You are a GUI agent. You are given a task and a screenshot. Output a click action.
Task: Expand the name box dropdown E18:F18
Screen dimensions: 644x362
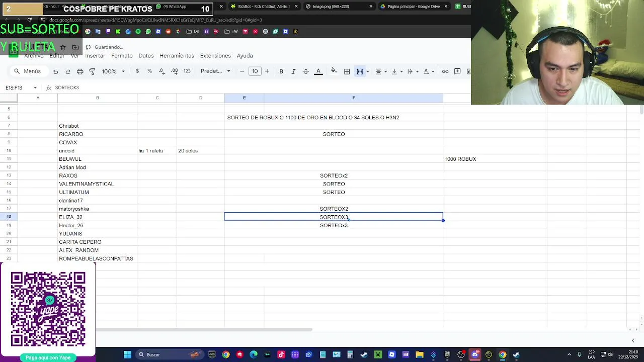(35, 88)
